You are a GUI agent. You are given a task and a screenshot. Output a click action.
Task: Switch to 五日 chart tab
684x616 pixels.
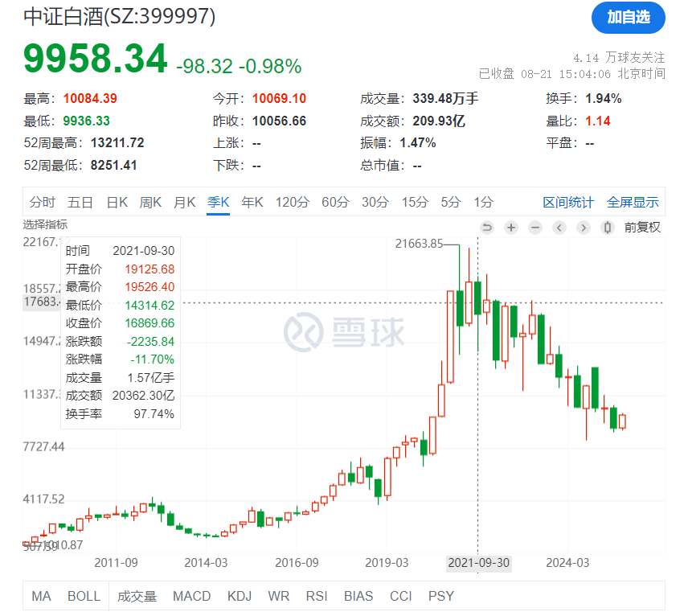80,202
